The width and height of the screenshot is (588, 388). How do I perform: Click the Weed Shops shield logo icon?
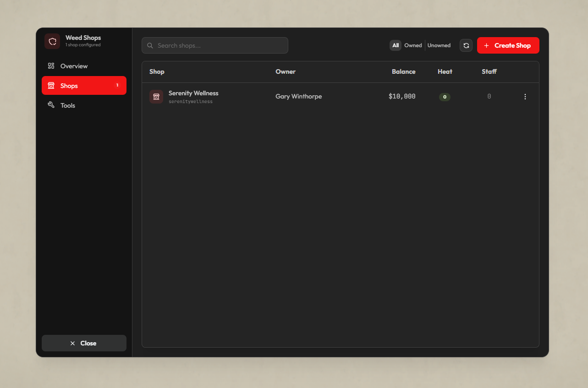pyautogui.click(x=52, y=41)
